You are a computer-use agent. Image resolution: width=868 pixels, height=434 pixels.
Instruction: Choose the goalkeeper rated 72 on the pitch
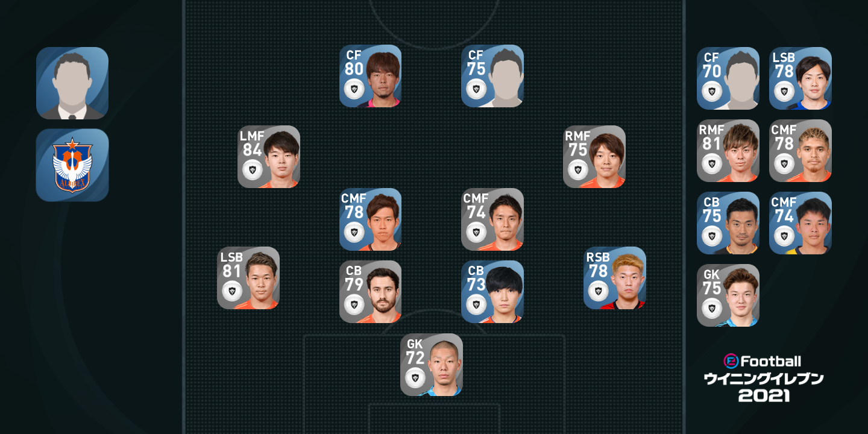pos(432,365)
